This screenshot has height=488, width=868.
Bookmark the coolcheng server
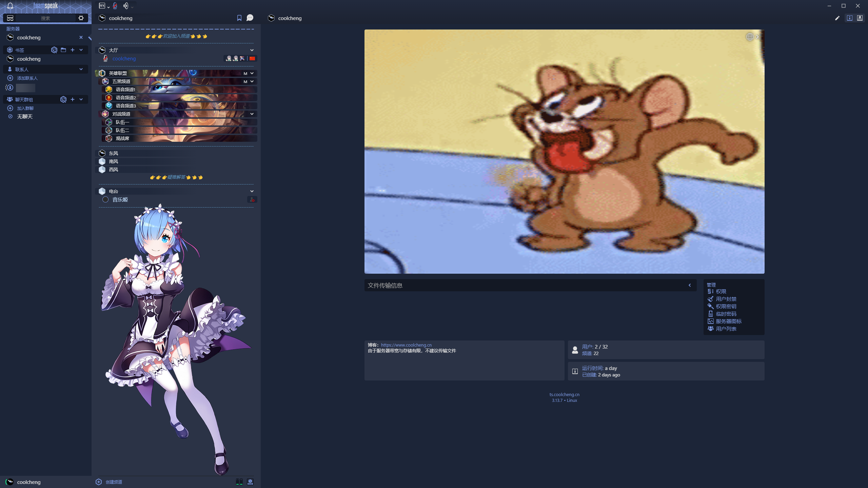pyautogui.click(x=239, y=18)
